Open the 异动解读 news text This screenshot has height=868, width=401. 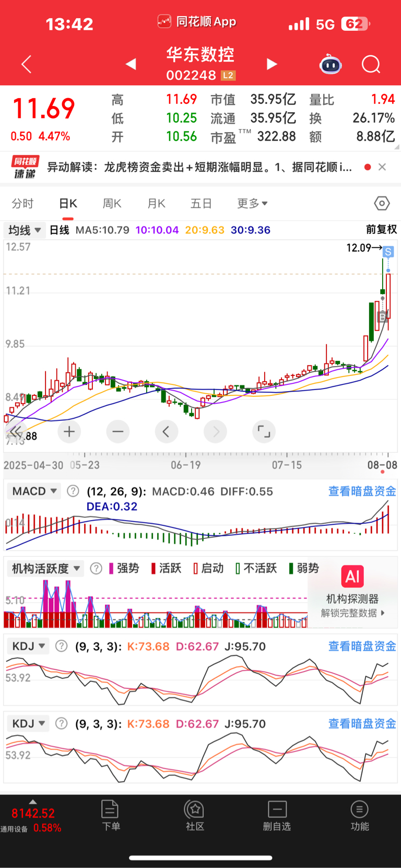click(x=199, y=167)
